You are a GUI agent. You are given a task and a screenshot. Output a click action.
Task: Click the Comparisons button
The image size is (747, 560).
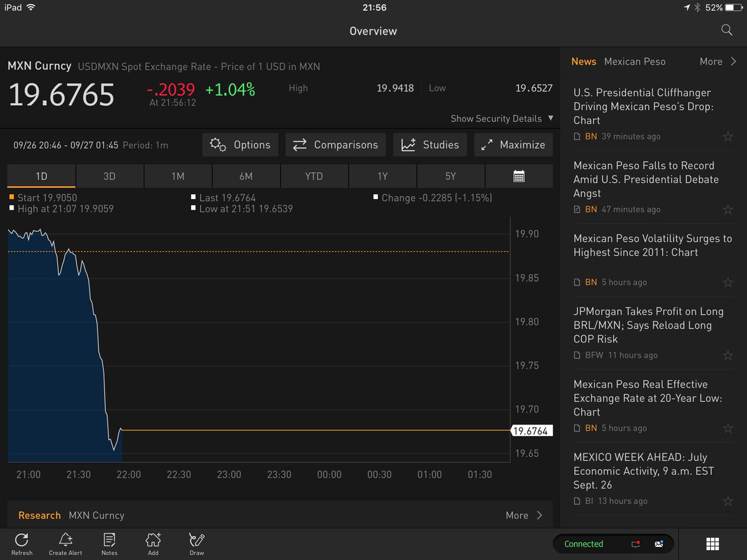click(335, 144)
